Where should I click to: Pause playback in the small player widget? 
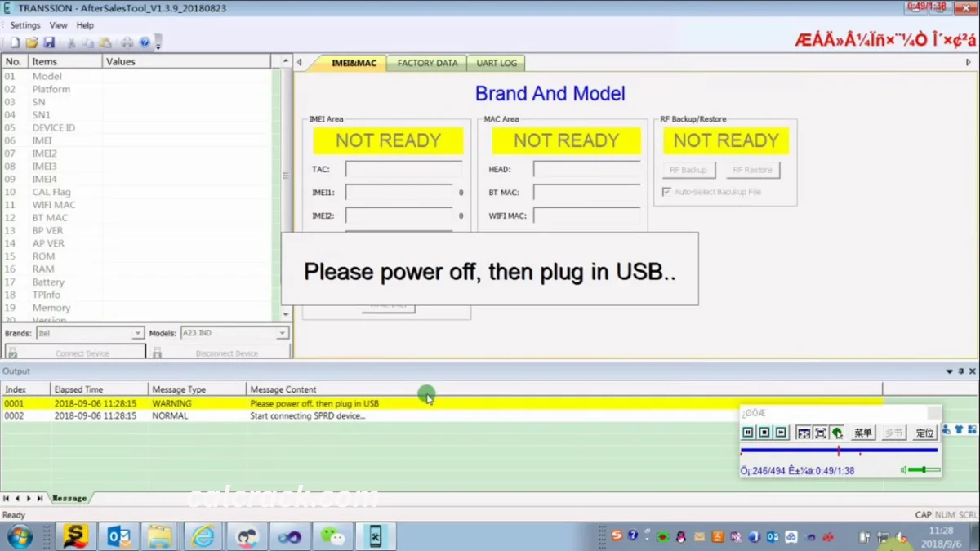coord(748,433)
